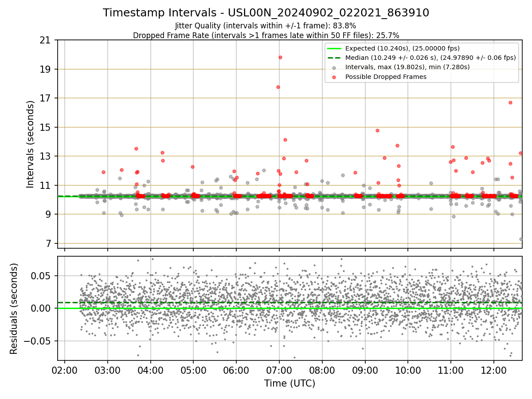The height and width of the screenshot is (399, 532).
Task: Click the plot title 'Timestamp Intervals - USL00N_20240902_022021_863910'
Action: click(x=266, y=13)
